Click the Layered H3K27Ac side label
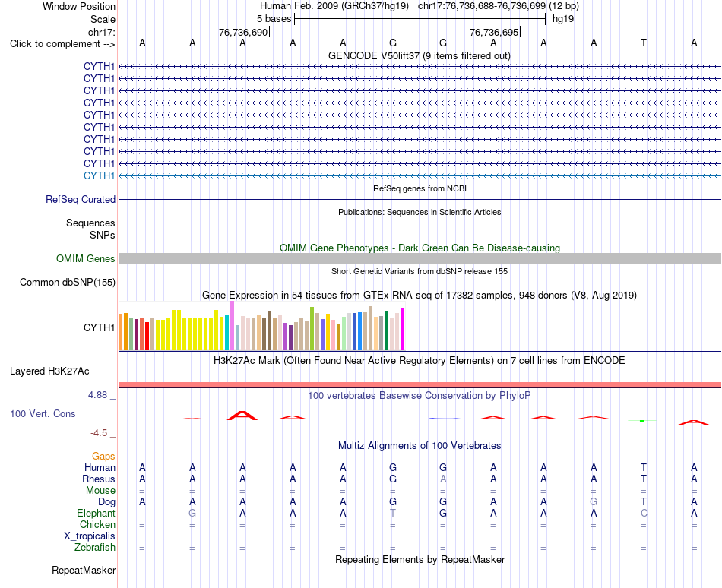Image resolution: width=722 pixels, height=588 pixels. pyautogui.click(x=49, y=371)
